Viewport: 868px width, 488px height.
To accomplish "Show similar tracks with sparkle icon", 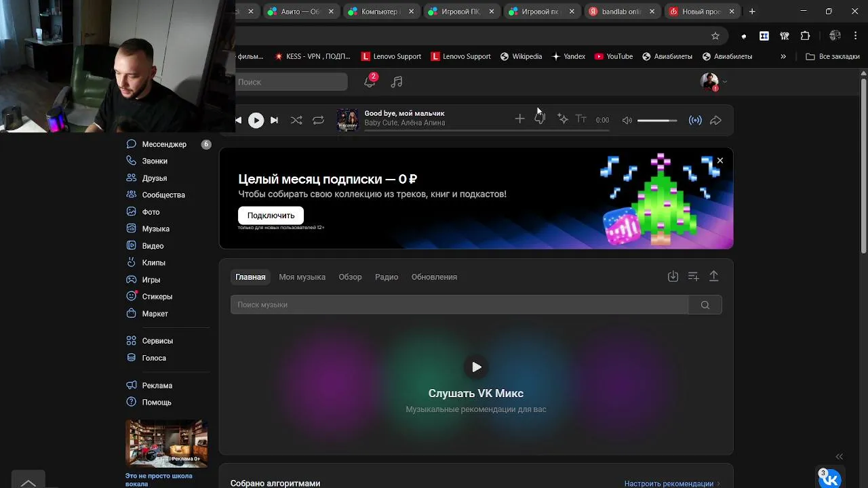I will 562,119.
